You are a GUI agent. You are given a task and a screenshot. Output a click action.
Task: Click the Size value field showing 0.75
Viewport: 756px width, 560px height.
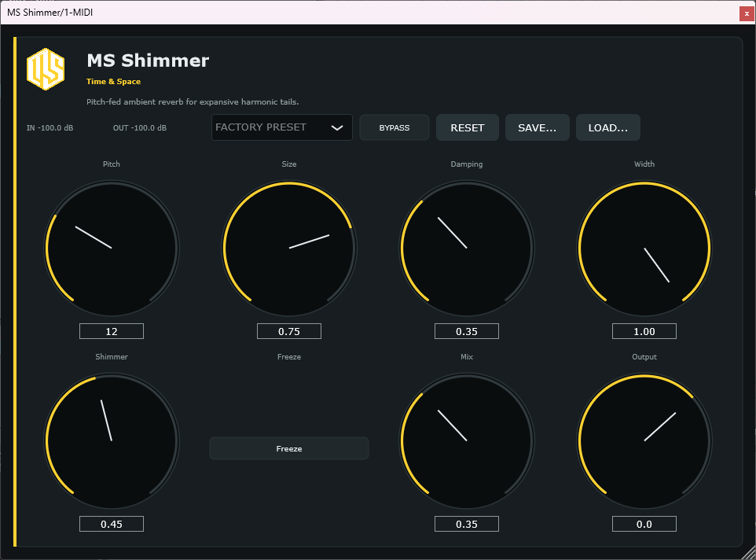click(288, 331)
